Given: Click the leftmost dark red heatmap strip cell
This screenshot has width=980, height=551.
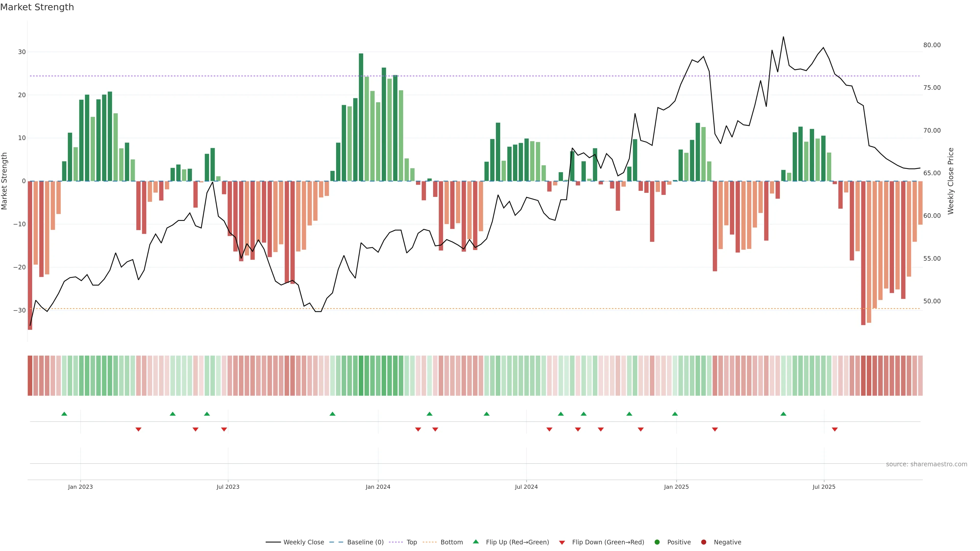Looking at the screenshot, I should (x=30, y=376).
